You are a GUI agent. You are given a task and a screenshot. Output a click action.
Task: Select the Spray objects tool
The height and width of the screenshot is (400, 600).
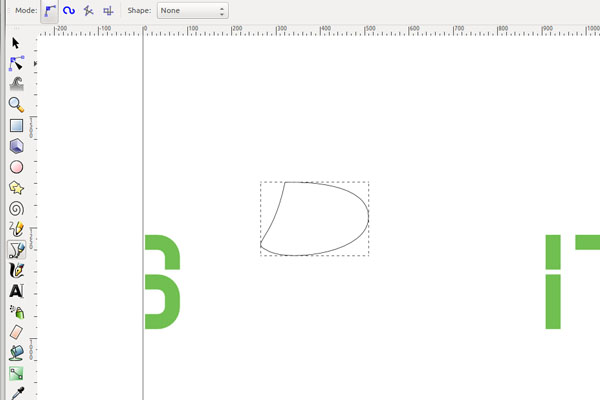coord(17,312)
